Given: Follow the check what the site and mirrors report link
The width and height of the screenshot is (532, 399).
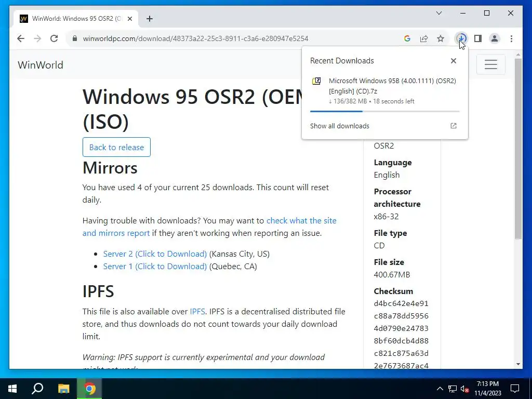Looking at the screenshot, I should pos(209,227).
